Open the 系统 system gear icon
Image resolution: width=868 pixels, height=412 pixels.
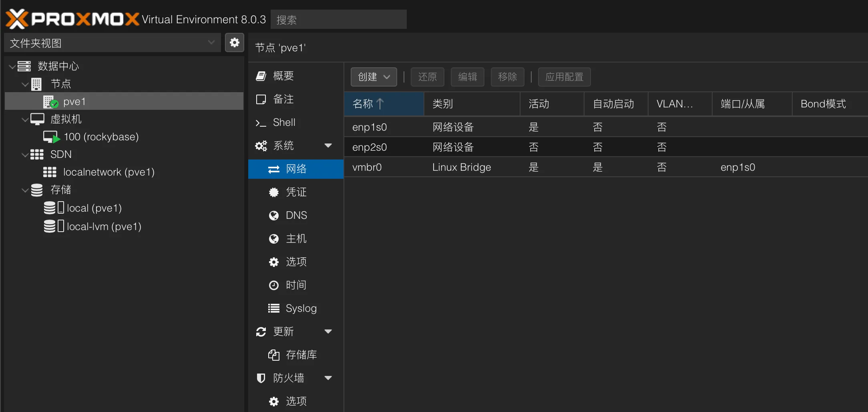click(x=261, y=145)
